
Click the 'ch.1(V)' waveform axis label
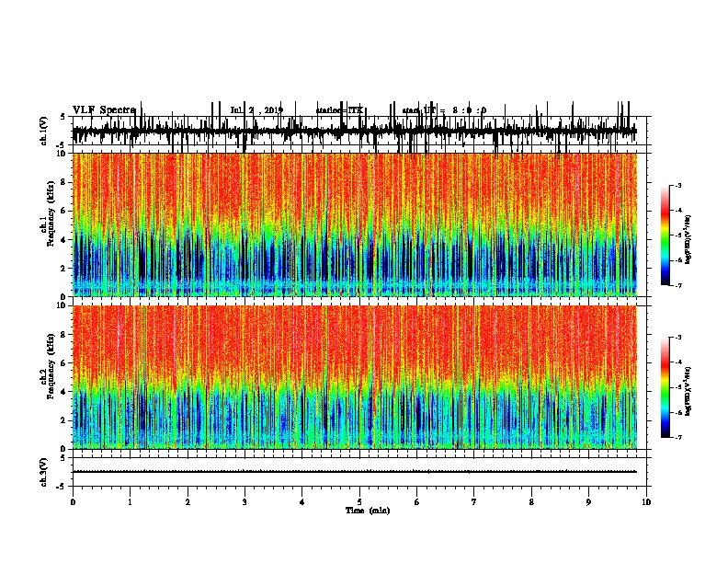(43, 131)
